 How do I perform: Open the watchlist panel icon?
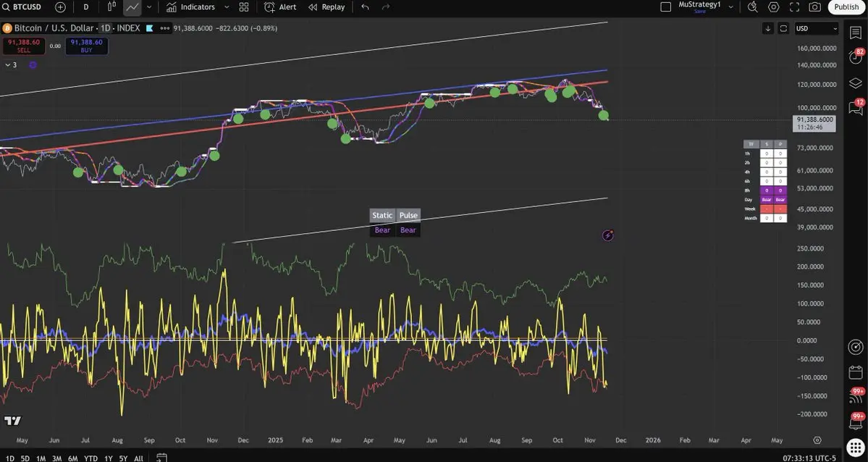tap(856, 32)
